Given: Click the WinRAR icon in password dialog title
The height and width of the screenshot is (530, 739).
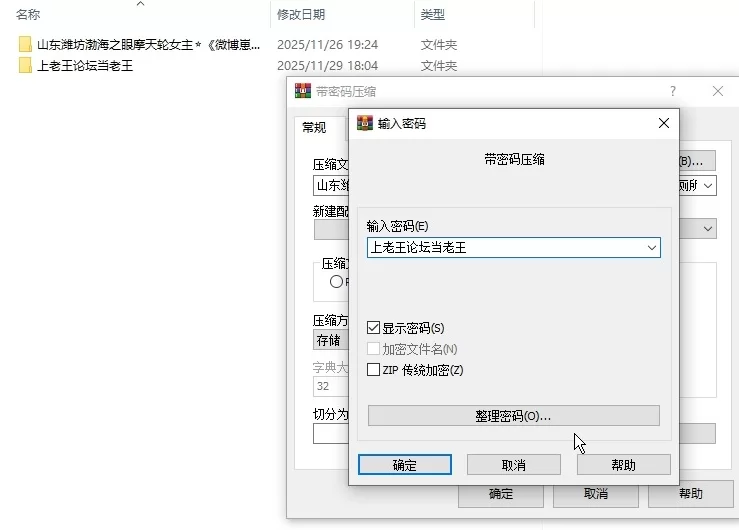Looking at the screenshot, I should [x=365, y=123].
